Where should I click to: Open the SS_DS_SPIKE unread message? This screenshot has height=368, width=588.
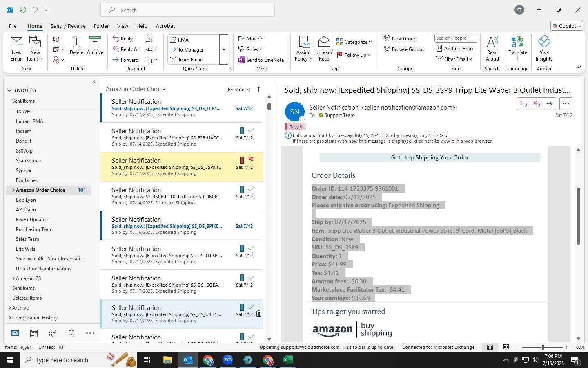182,226
